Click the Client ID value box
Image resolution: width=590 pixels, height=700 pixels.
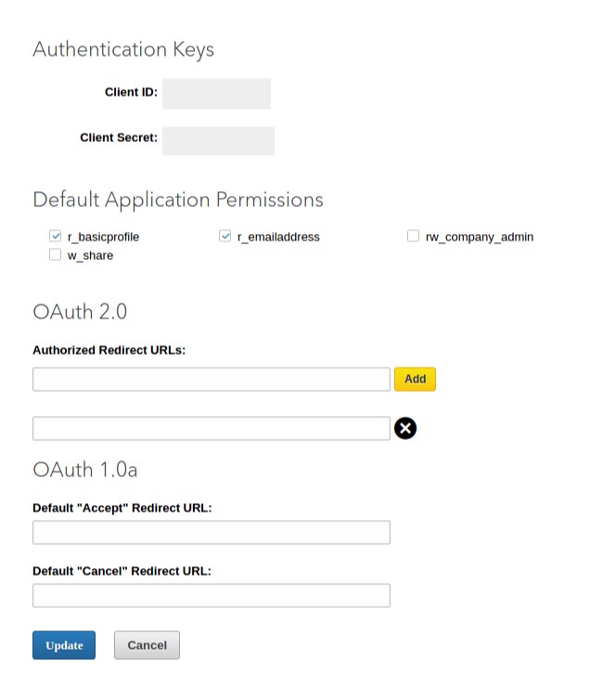point(216,94)
